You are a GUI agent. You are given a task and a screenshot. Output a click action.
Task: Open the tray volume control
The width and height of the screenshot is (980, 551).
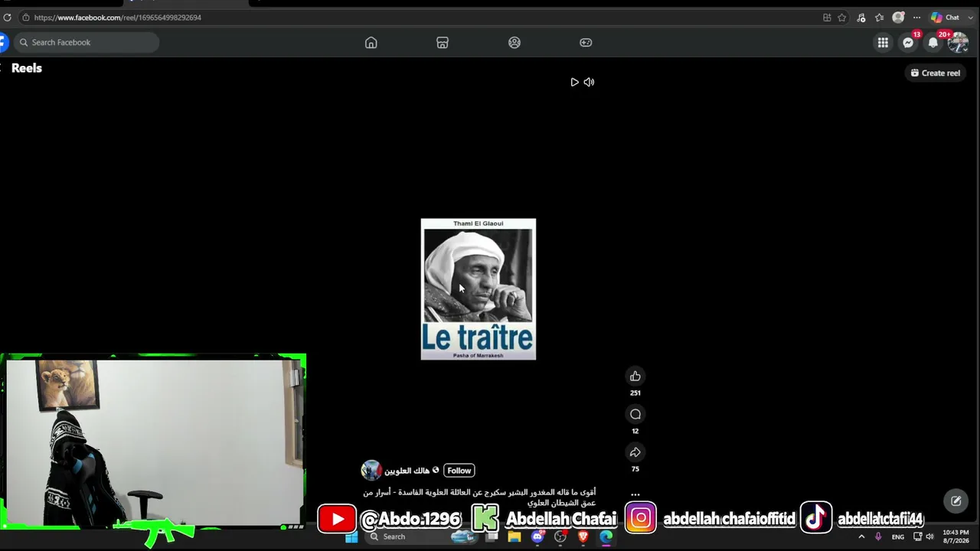coord(929,537)
